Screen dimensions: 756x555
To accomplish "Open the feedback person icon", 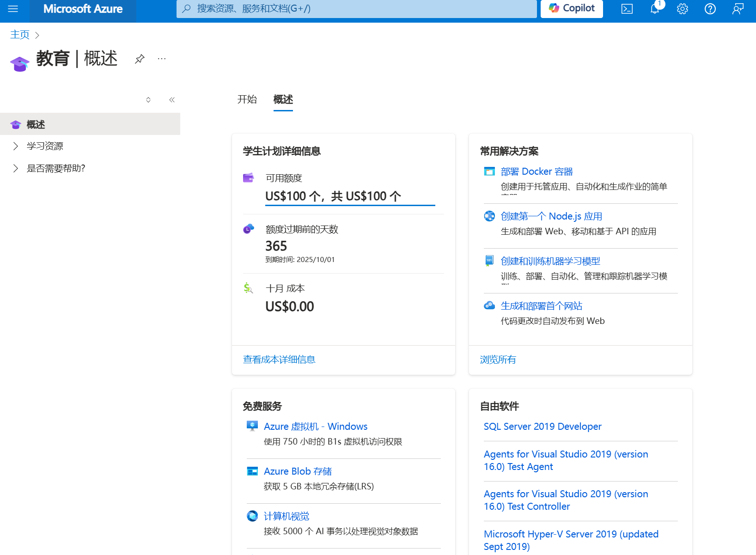I will (x=738, y=9).
